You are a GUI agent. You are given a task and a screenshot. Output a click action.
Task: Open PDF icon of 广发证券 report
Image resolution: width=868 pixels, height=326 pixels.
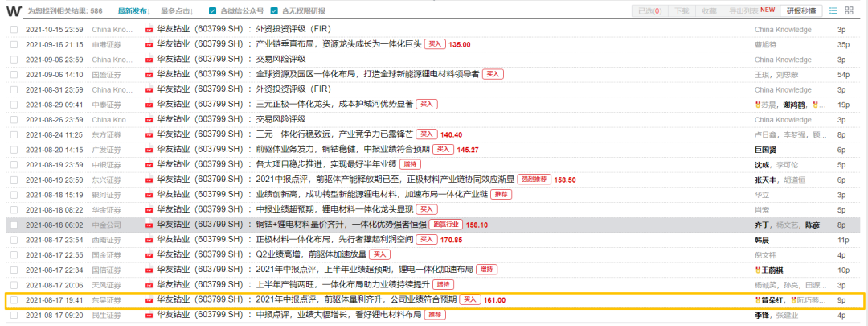(149, 150)
